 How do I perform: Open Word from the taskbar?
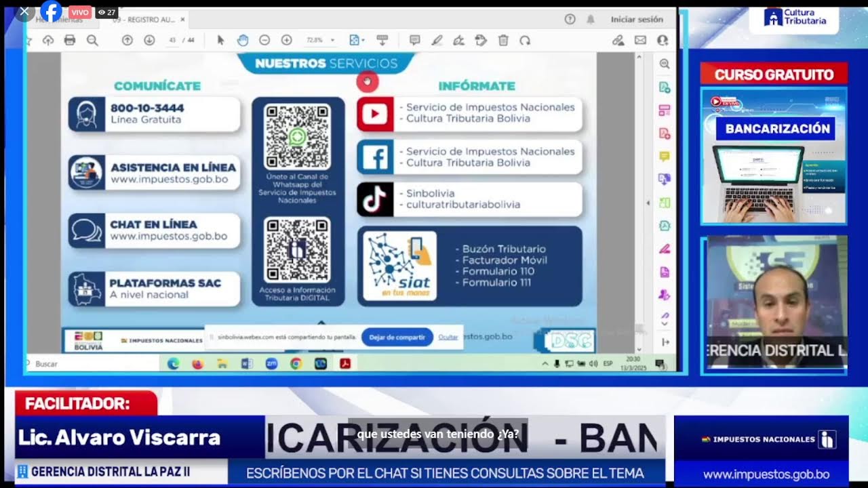(x=246, y=364)
